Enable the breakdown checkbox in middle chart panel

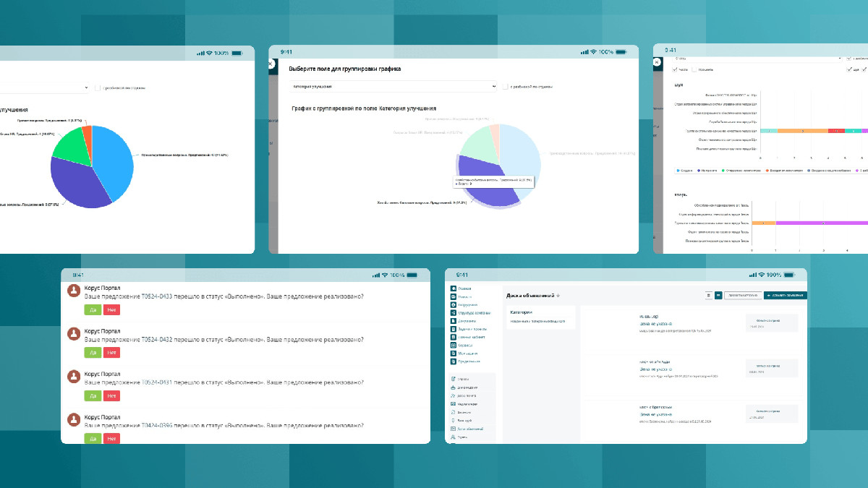click(506, 87)
